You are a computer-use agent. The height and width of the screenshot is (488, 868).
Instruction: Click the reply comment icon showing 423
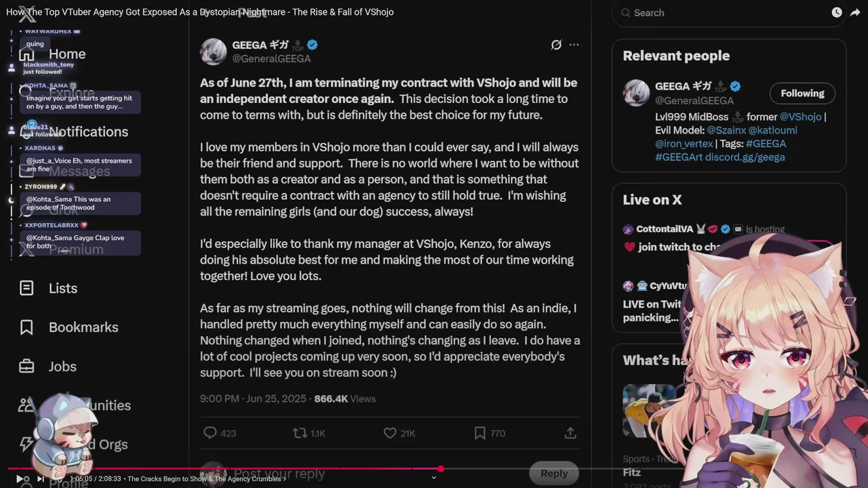210,433
